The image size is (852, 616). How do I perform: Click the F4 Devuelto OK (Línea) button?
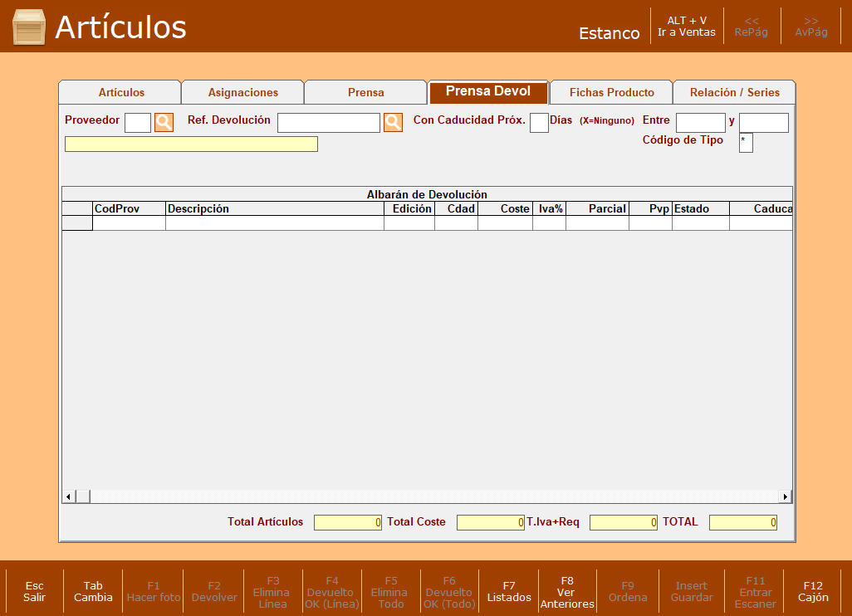[331, 592]
